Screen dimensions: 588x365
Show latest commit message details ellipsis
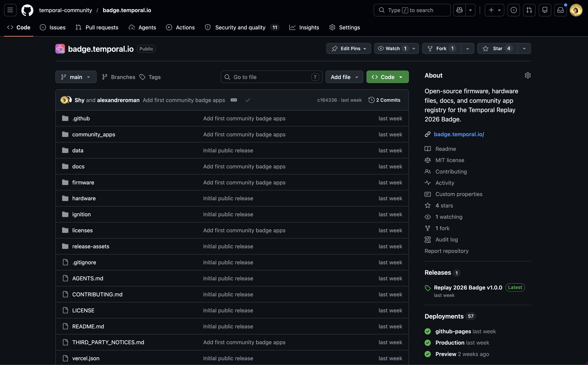[x=234, y=100]
